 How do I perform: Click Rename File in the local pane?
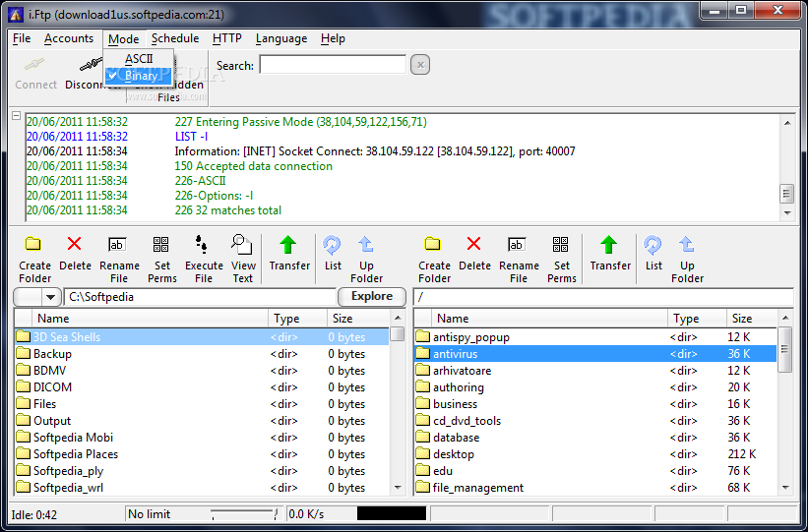point(117,244)
